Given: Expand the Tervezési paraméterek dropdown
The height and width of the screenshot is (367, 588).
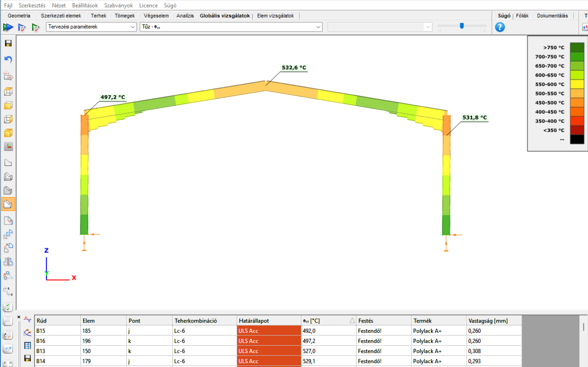Looking at the screenshot, I should pyautogui.click(x=91, y=27).
